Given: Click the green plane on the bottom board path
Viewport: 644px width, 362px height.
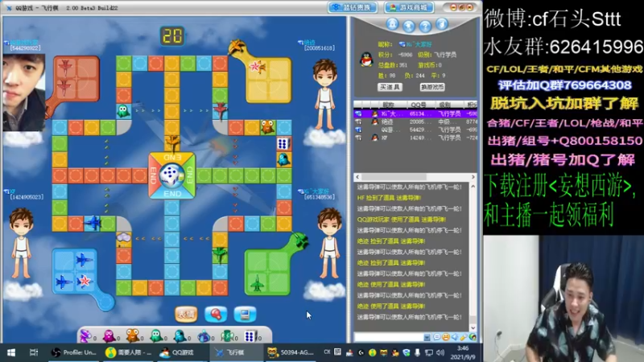Looking at the screenshot, I should (x=220, y=254).
